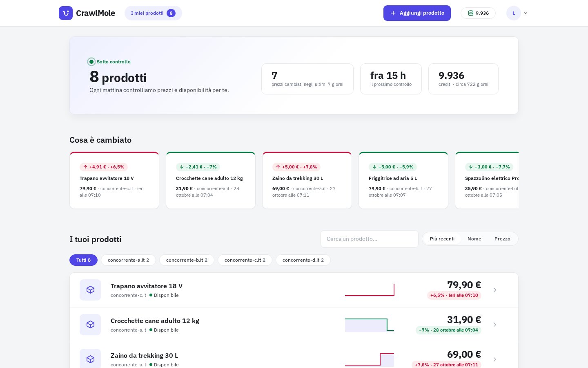Click the 9.936 credits pill
Viewport: 588px width, 368px height.
pyautogui.click(x=478, y=13)
